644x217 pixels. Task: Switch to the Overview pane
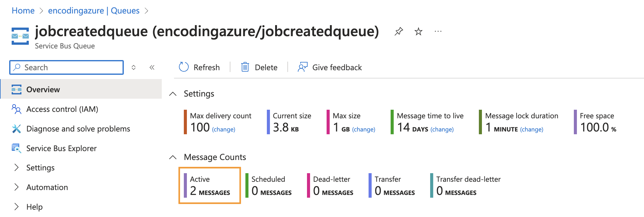[x=43, y=89]
